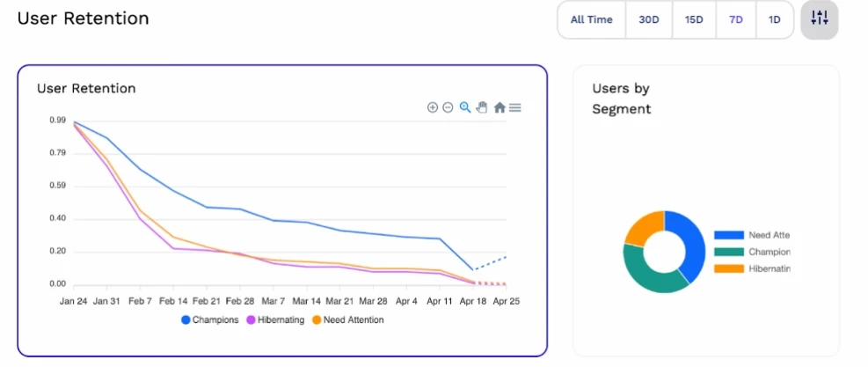Click the Apr 11 axis label
Screen dimensions: 868x367
440,302
